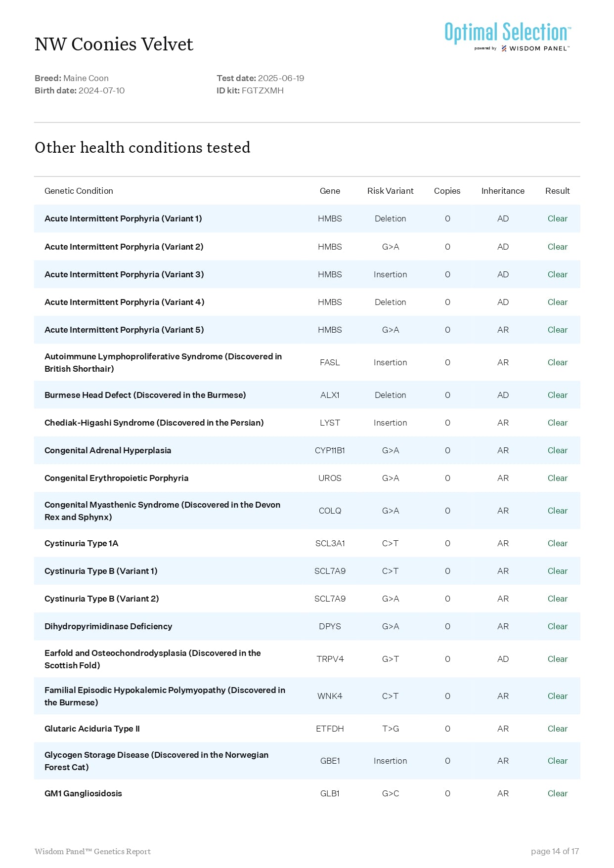Click the Clear result for GM1 Gangliosidosis
Screen dimensions: 614x868
click(557, 793)
